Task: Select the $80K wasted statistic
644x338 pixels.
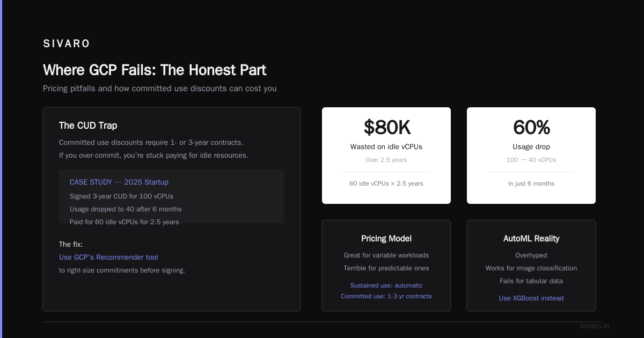Action: [387, 128]
